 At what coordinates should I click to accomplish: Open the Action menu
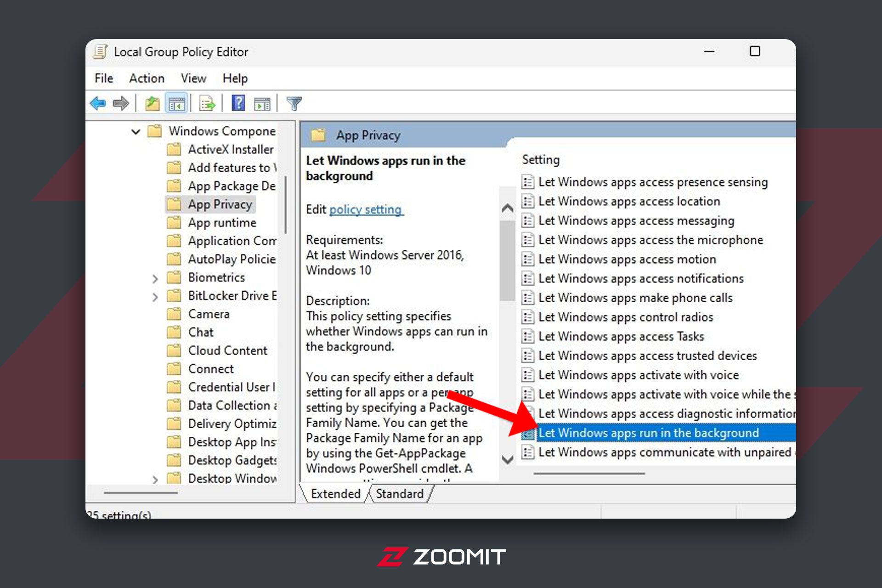tap(147, 78)
